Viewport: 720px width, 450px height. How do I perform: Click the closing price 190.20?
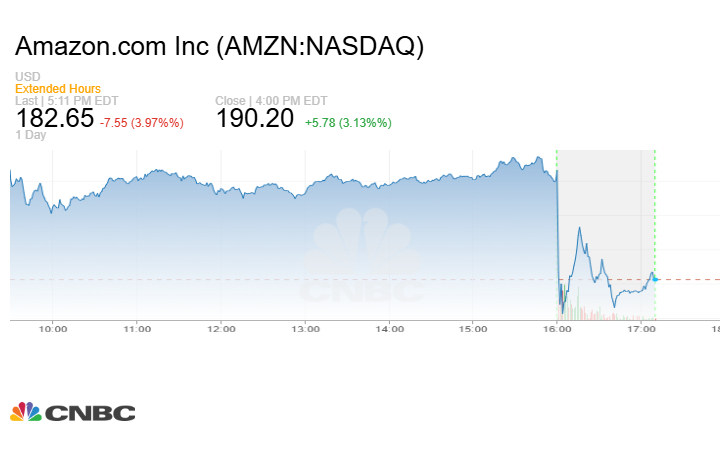pos(255,119)
